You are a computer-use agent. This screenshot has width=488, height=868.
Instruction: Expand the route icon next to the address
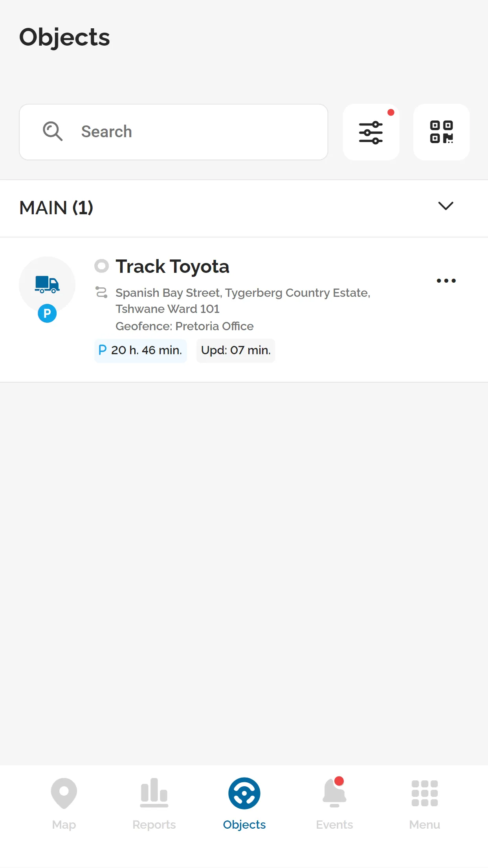pyautogui.click(x=102, y=292)
